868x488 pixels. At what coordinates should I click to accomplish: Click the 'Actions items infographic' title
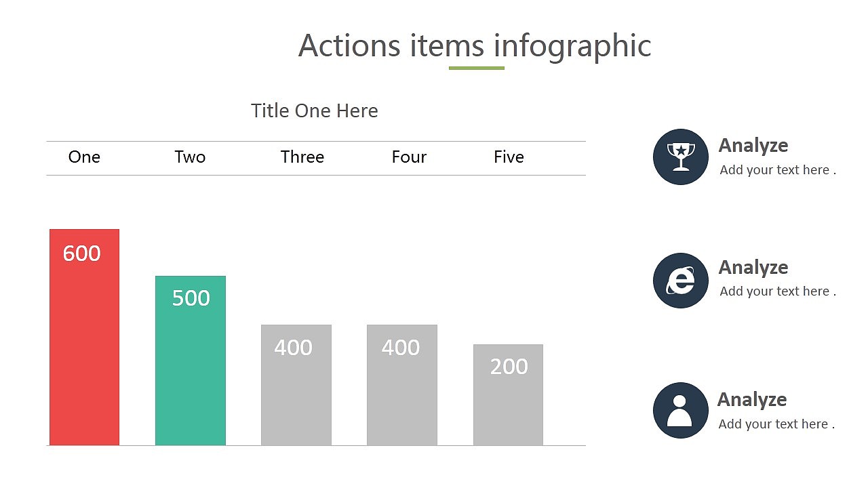pos(475,45)
